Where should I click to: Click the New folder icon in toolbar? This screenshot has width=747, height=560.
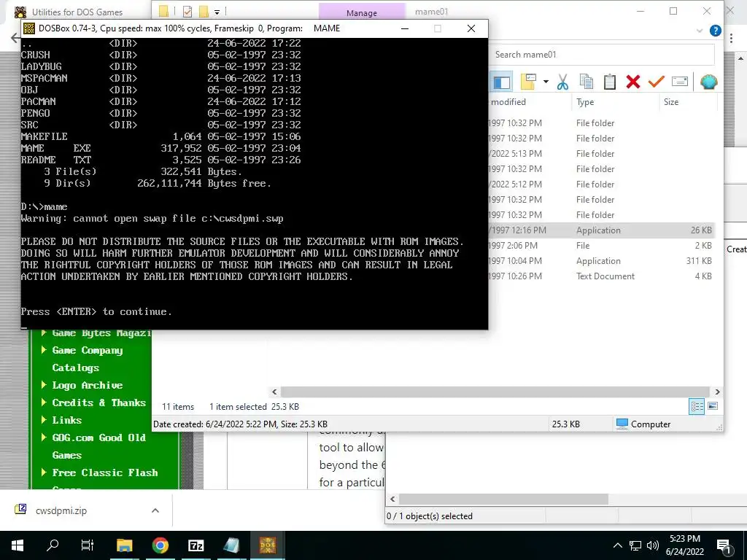pos(528,82)
